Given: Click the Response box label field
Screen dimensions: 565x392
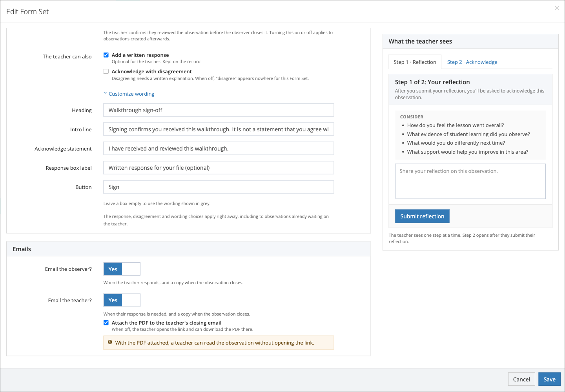Looking at the screenshot, I should pos(219,168).
